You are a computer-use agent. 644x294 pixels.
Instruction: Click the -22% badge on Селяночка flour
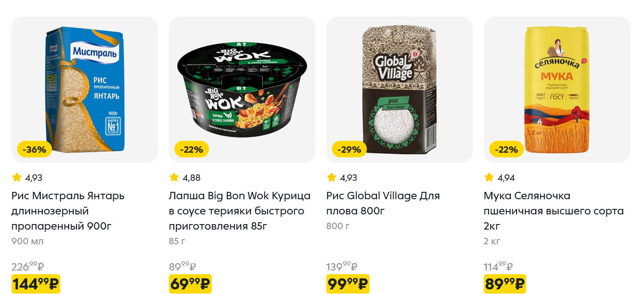coord(506,149)
